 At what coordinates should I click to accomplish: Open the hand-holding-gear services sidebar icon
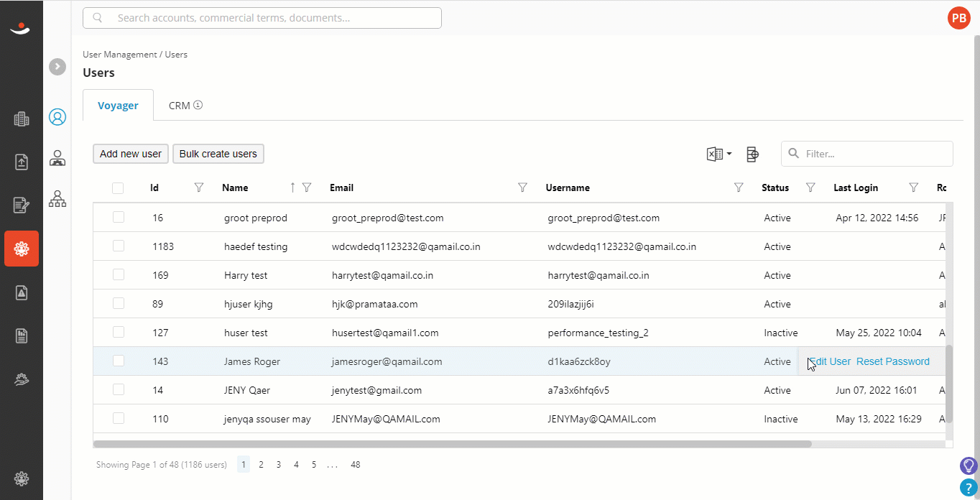[x=22, y=379]
